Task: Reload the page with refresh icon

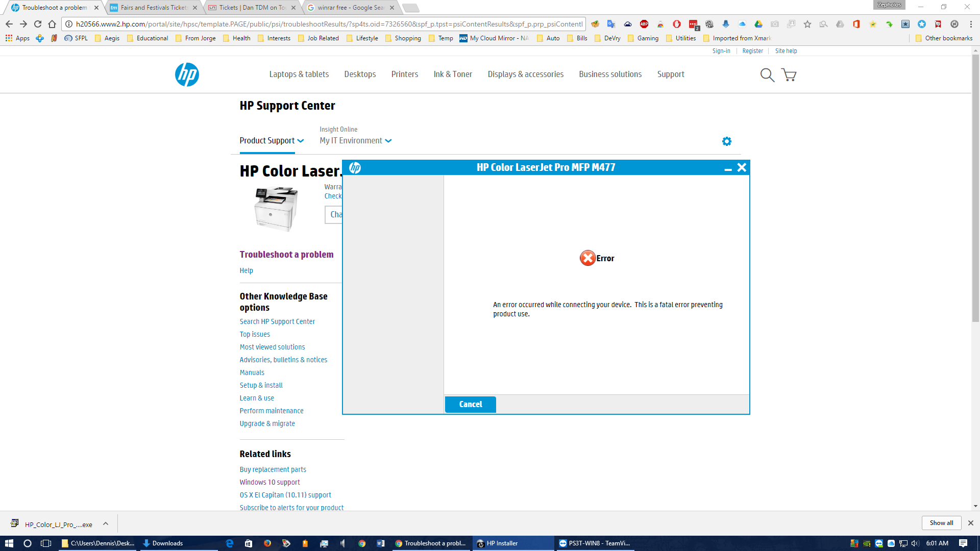Action: click(38, 24)
